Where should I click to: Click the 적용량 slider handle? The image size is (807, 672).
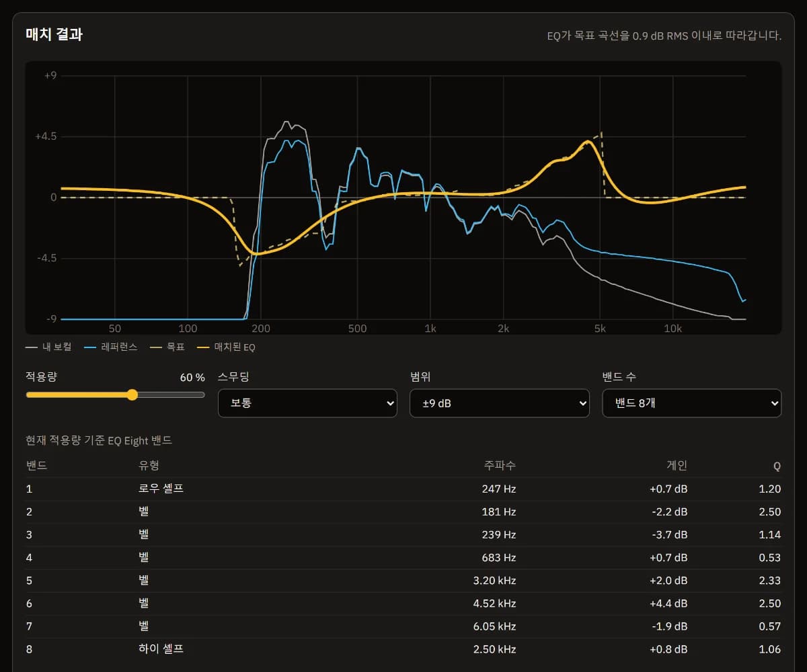pos(132,394)
